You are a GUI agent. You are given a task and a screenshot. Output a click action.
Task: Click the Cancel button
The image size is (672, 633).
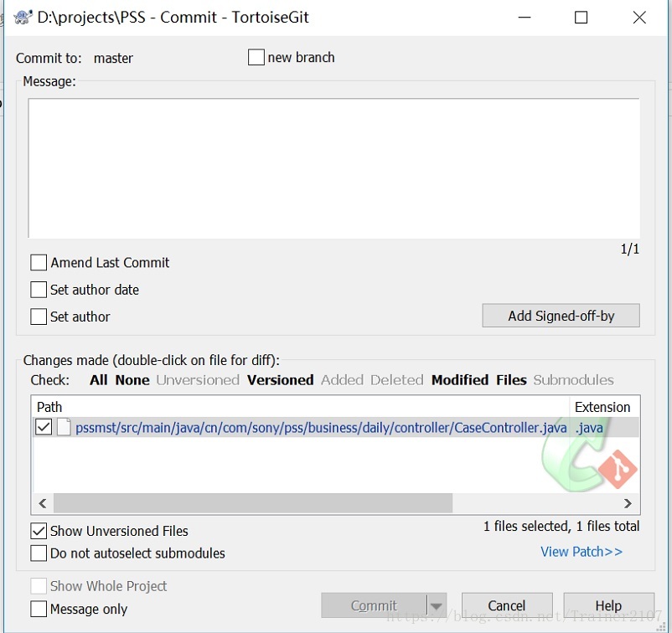pyautogui.click(x=507, y=605)
